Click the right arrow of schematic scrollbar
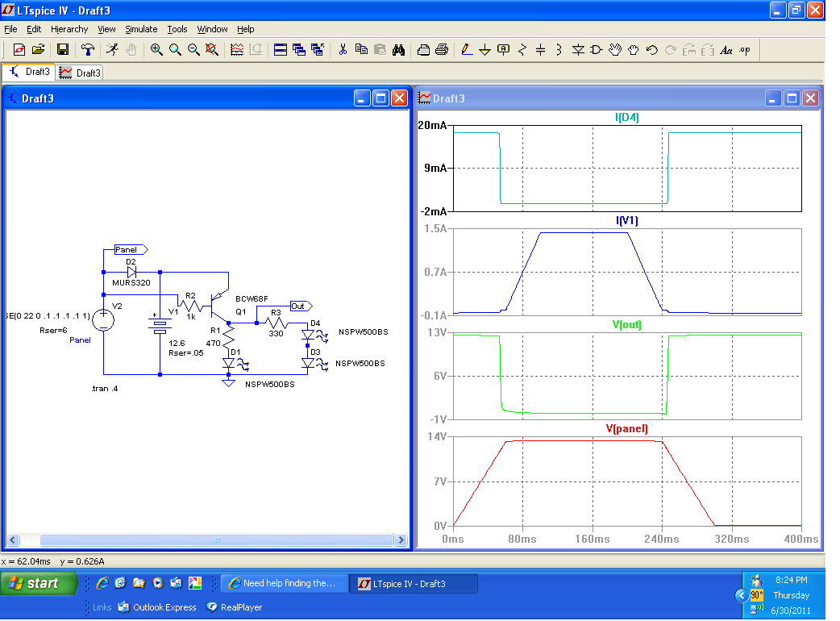The height and width of the screenshot is (621, 840). coord(401,540)
